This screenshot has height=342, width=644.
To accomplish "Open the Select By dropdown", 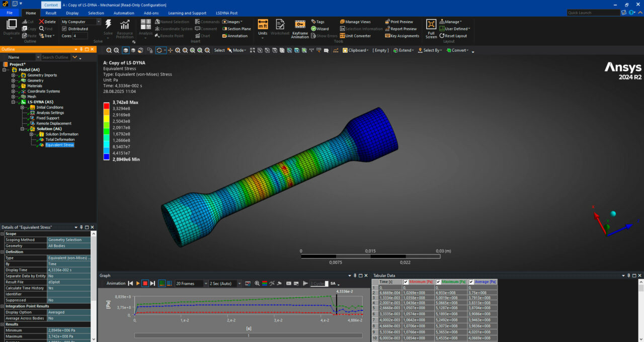I will 430,50.
